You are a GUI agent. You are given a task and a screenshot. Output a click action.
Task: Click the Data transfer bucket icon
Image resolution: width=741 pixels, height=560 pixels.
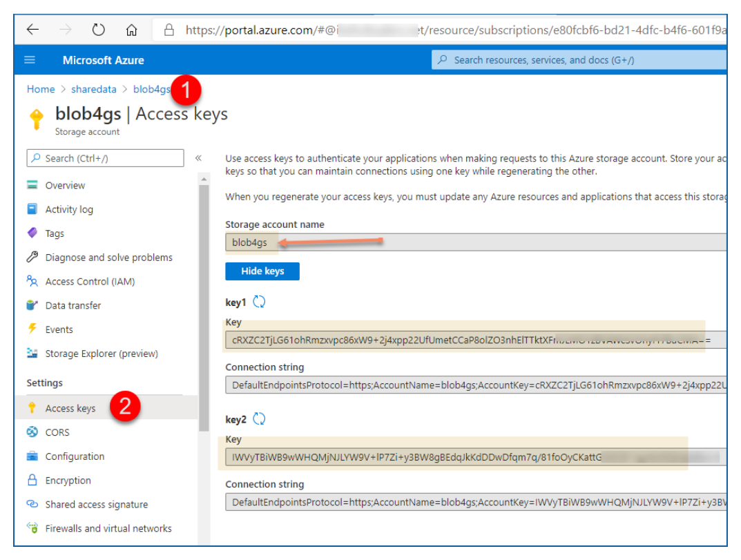(32, 305)
